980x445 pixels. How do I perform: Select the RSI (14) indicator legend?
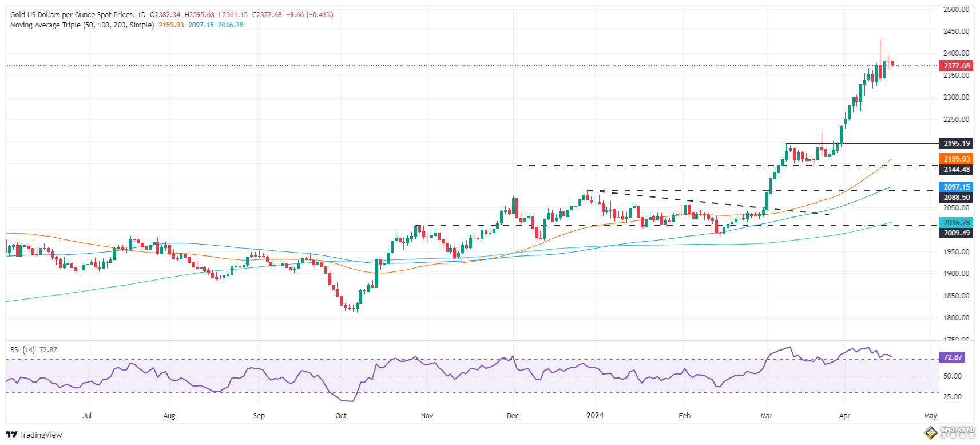click(22, 350)
